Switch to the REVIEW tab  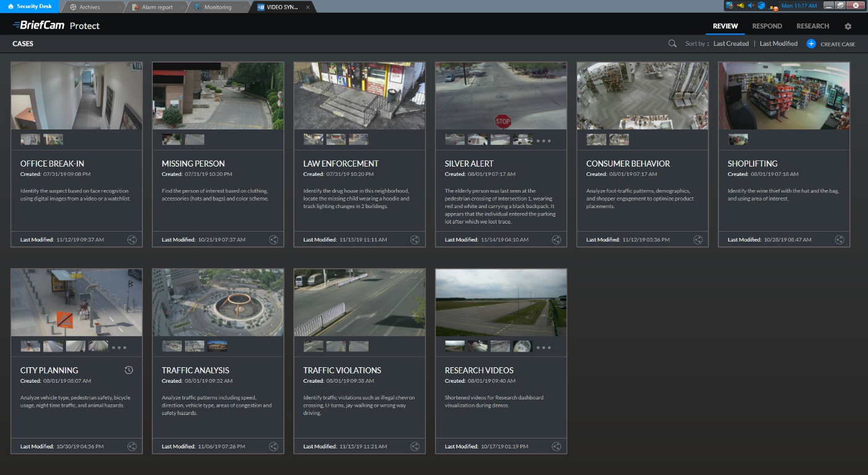pos(725,26)
